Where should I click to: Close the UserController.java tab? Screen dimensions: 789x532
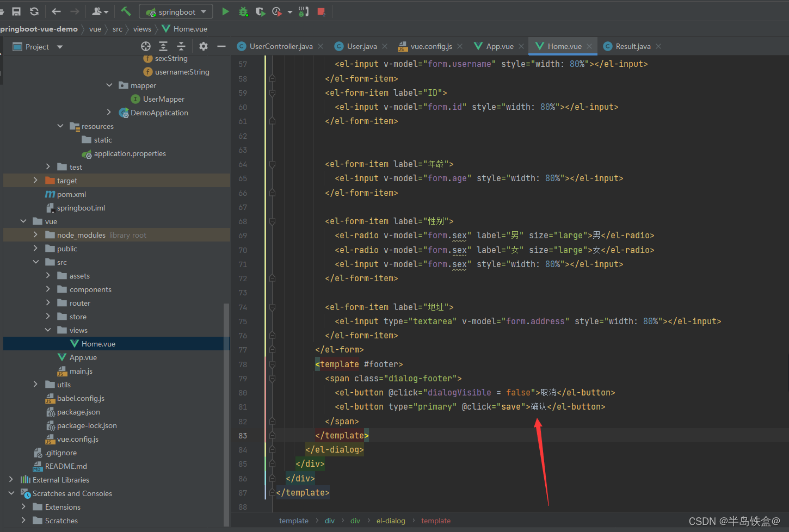click(320, 46)
